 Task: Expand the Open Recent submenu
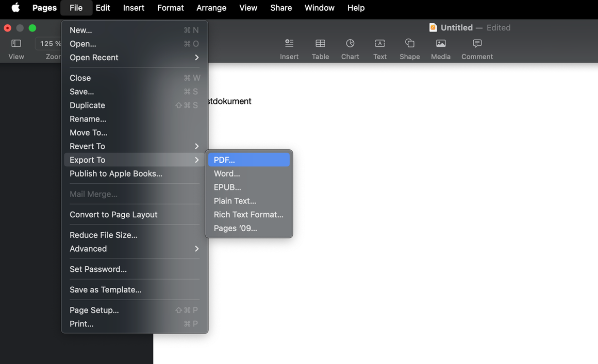134,58
